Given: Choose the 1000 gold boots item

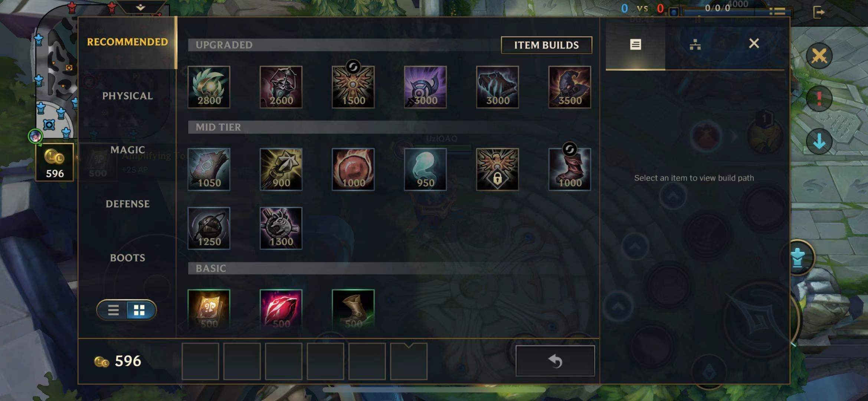Looking at the screenshot, I should tap(570, 169).
